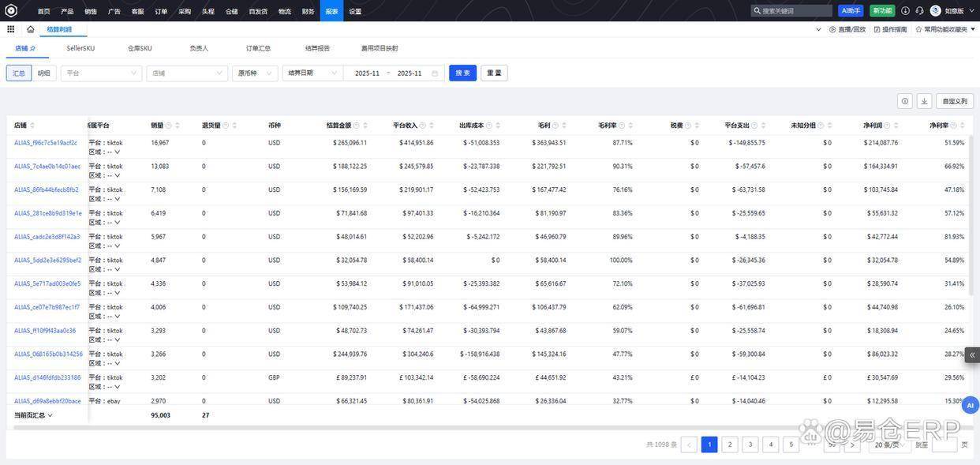This screenshot has height=465, width=980.
Task: Expand the 原币种 currency dropdown
Action: coord(254,73)
